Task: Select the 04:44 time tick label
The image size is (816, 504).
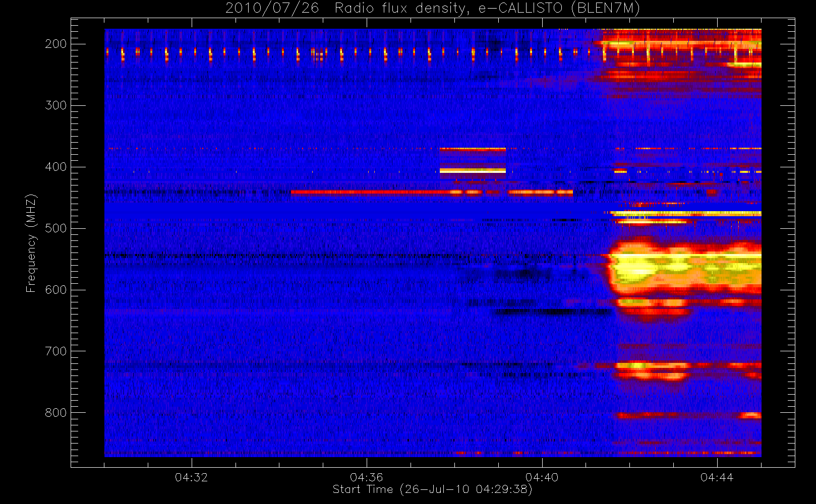Action: tap(717, 477)
